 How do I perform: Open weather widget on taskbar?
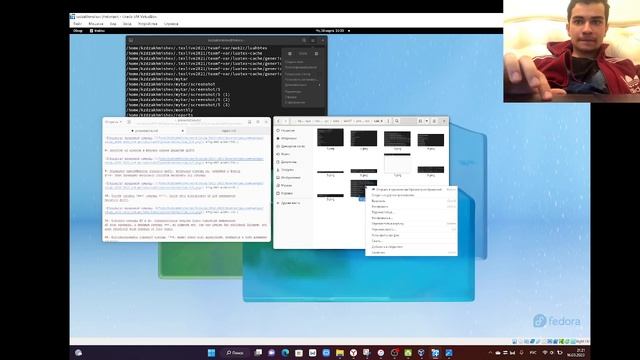(78, 353)
